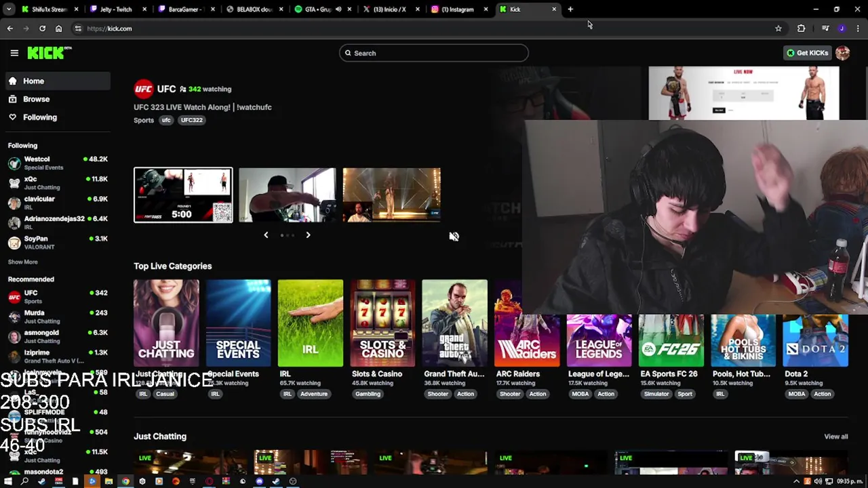Open Westcol channel in Following list

[58, 163]
